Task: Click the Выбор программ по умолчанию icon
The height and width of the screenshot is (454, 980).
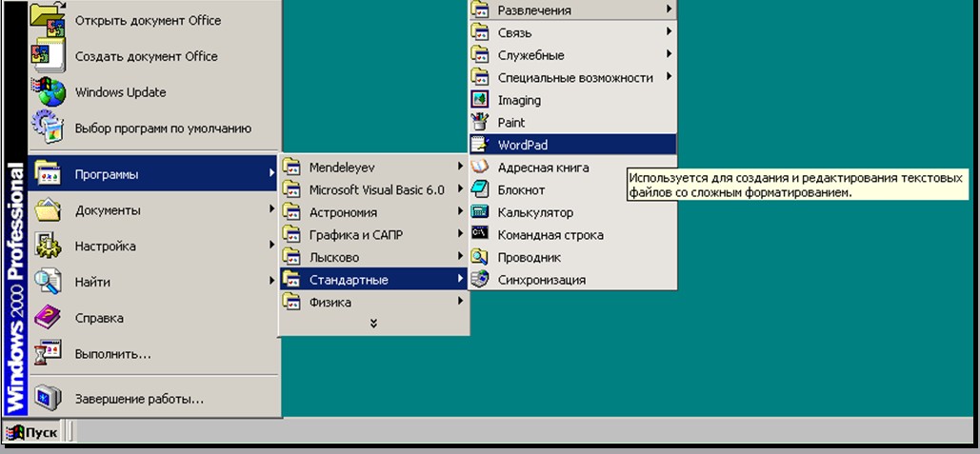Action: 49,128
